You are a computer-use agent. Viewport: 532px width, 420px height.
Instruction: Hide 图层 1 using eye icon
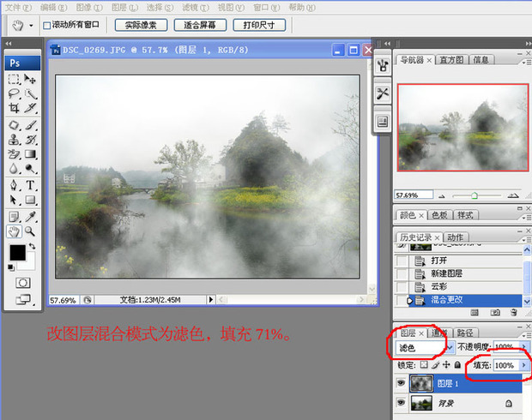click(401, 383)
